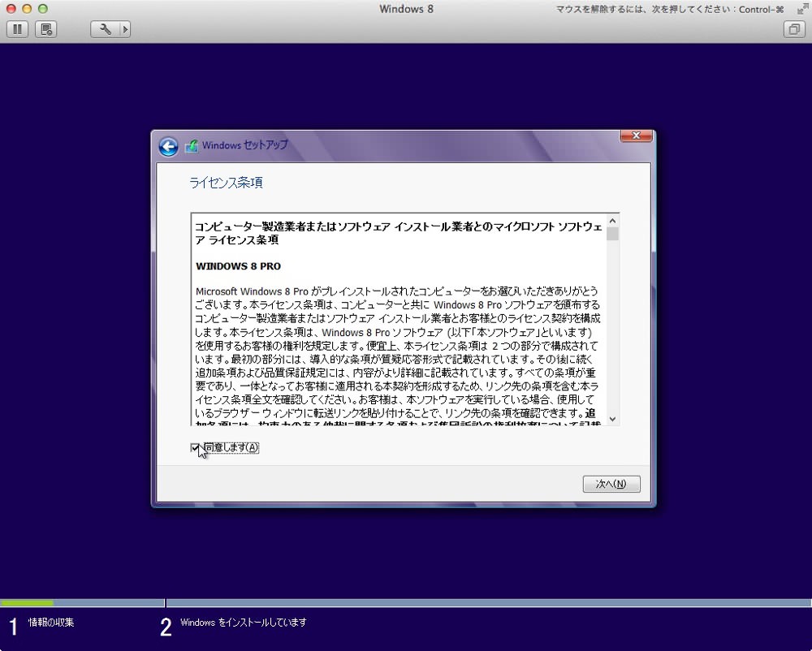Screen dimensions: 812x651
Task: Click the macOS yellow minimize button
Action: tap(27, 9)
